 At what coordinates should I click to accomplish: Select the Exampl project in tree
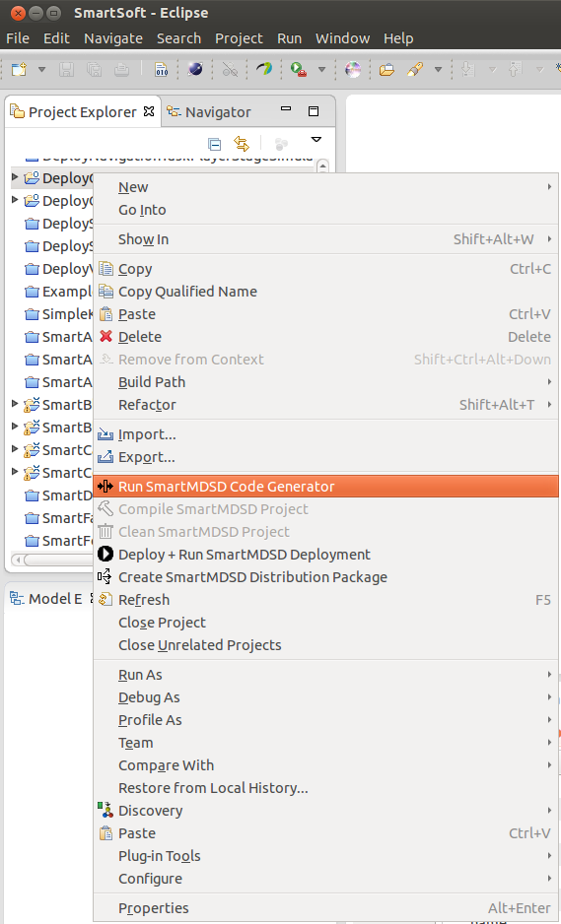[x=59, y=292]
